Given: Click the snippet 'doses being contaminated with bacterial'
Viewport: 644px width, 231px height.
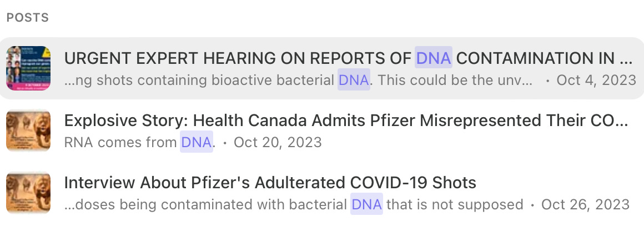Looking at the screenshot, I should pos(206,204).
